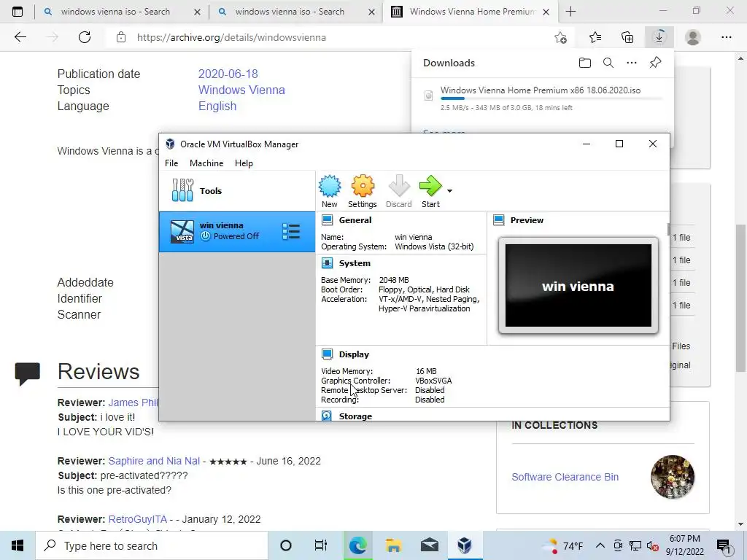Open tab actions menu icon

point(18,12)
